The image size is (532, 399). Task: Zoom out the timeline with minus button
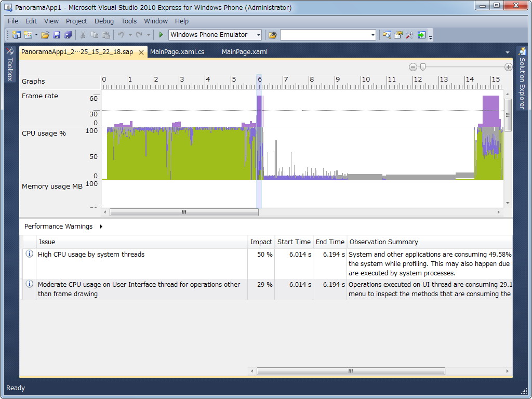(413, 67)
